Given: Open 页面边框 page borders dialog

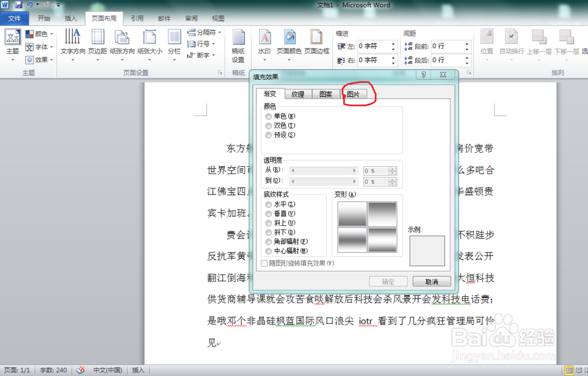Looking at the screenshot, I should 316,42.
